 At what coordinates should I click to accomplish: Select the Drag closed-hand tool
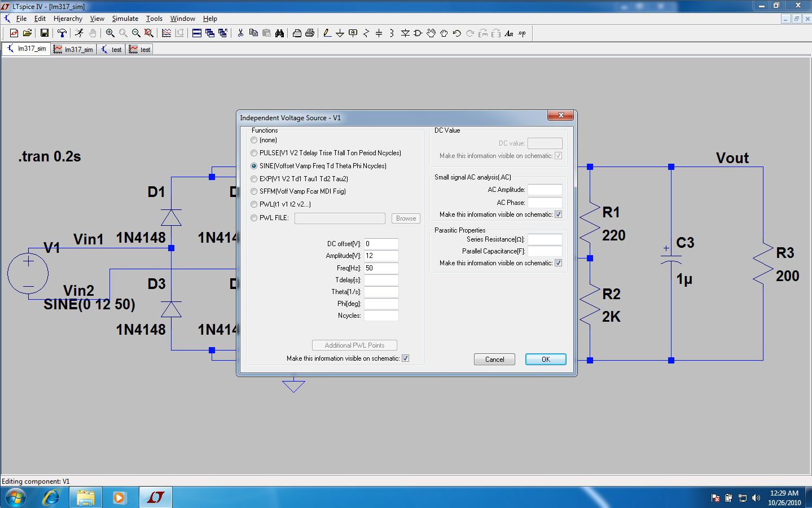(x=444, y=33)
